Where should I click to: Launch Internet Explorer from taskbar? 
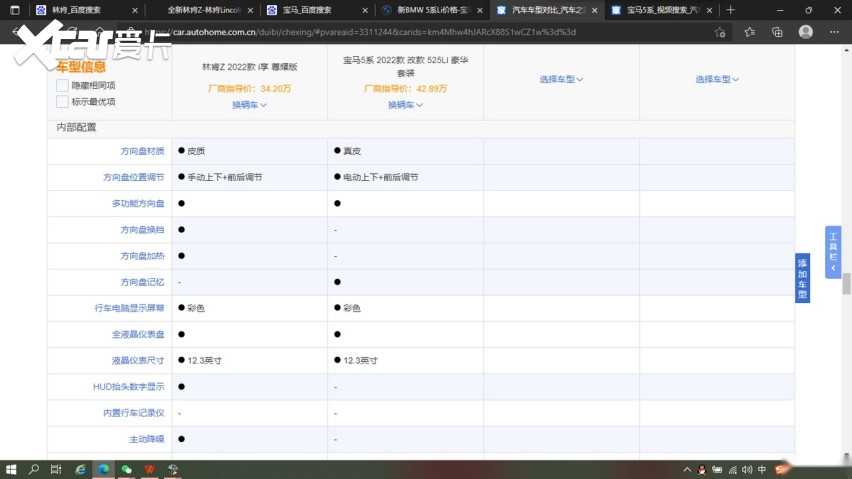click(80, 469)
